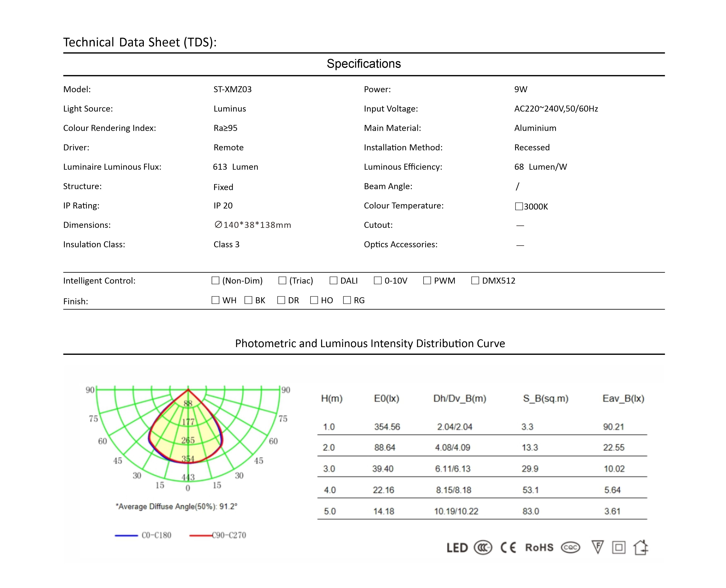Screen dimensions: 726x588
Task: Tick the BK finish checkbox
Action: tap(248, 300)
